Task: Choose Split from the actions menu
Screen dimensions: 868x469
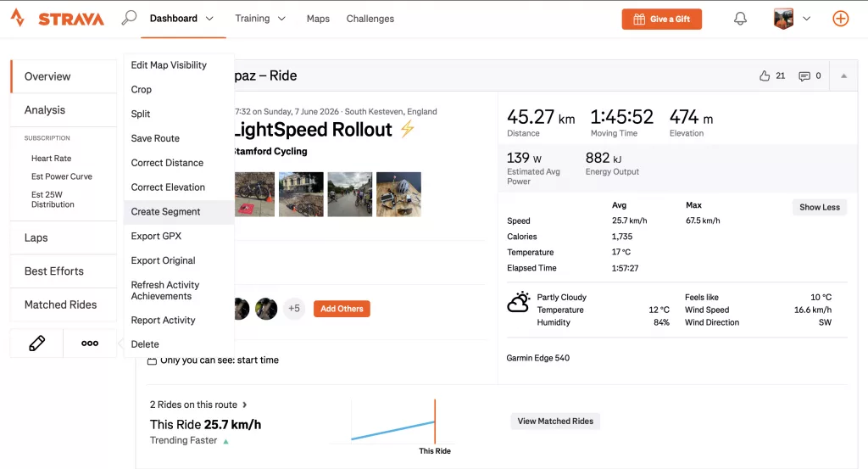Action: (x=180, y=114)
